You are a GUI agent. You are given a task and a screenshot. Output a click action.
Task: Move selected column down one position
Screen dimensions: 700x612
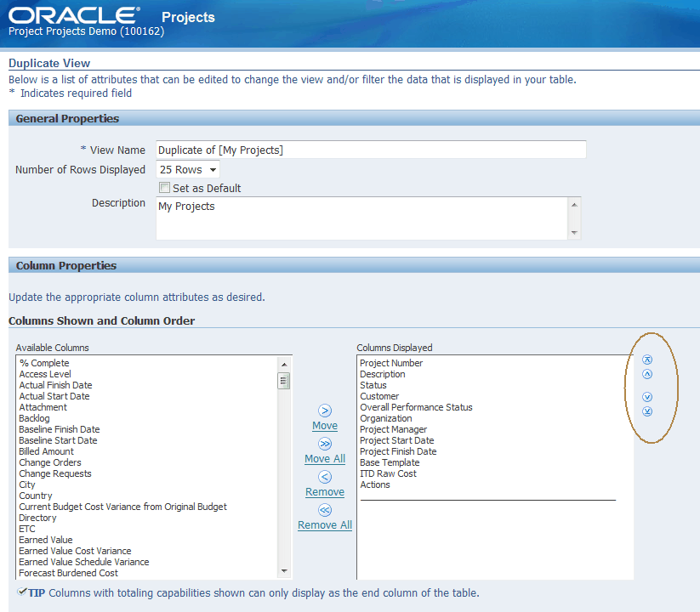click(x=648, y=396)
